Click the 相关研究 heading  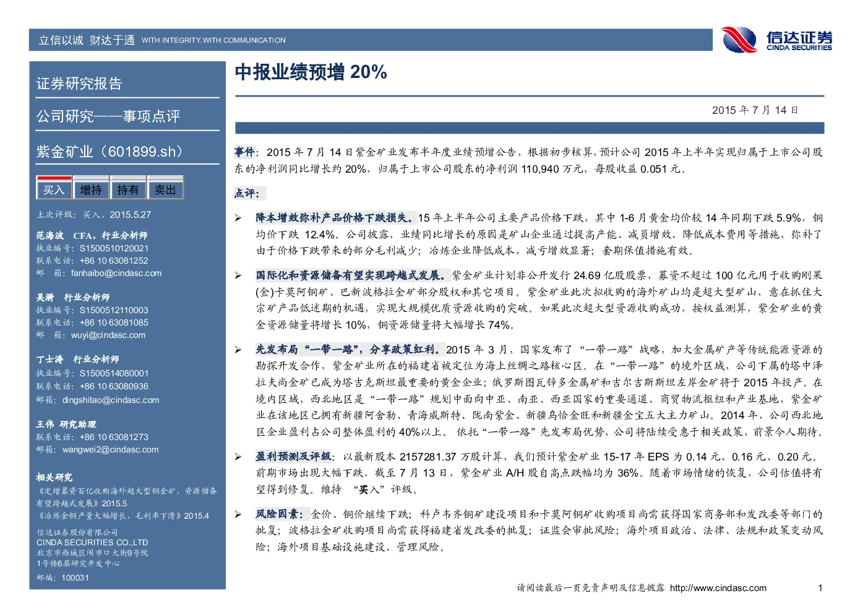[x=54, y=477]
